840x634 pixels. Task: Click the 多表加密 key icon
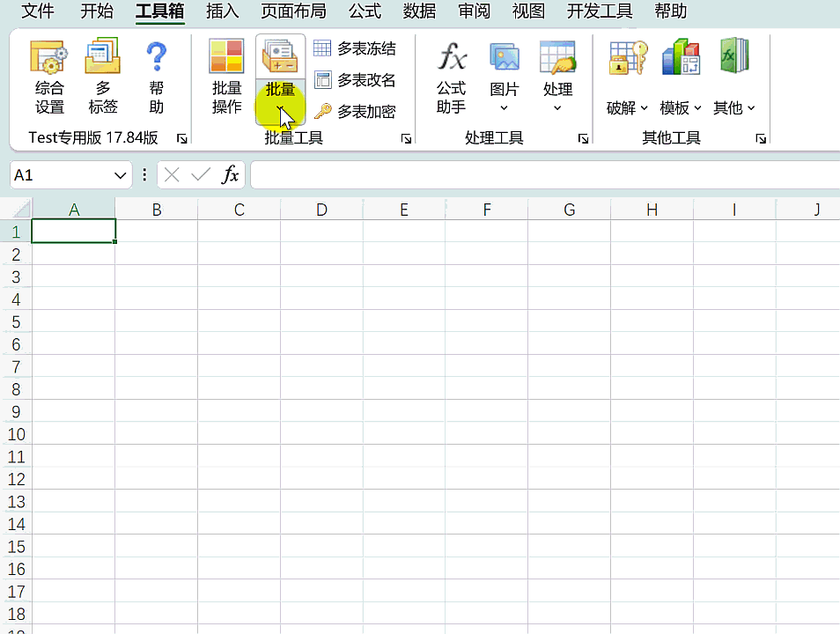[x=323, y=112]
